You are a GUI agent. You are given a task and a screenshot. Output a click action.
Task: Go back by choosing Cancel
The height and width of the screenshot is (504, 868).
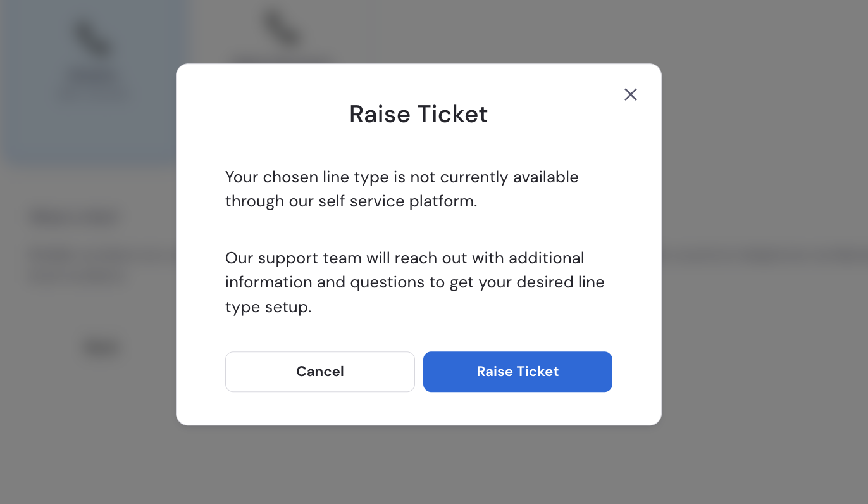(320, 372)
